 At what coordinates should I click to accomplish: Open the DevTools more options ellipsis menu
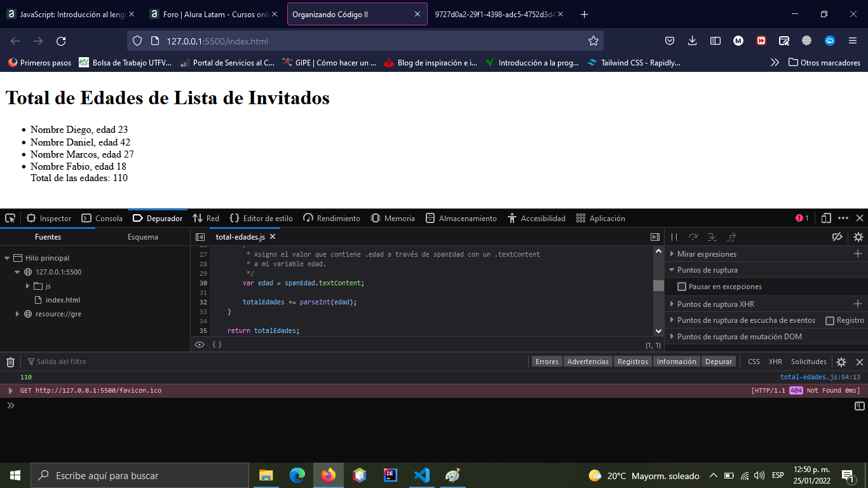(x=843, y=218)
